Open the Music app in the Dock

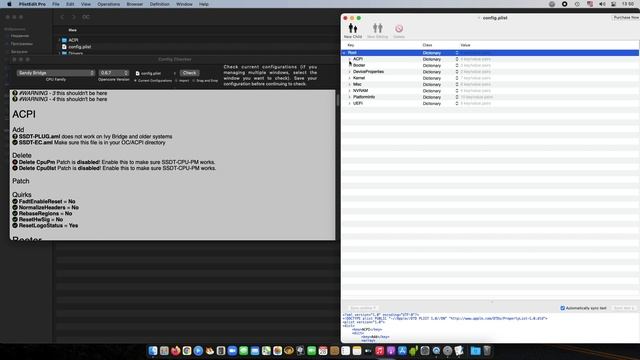click(380, 351)
